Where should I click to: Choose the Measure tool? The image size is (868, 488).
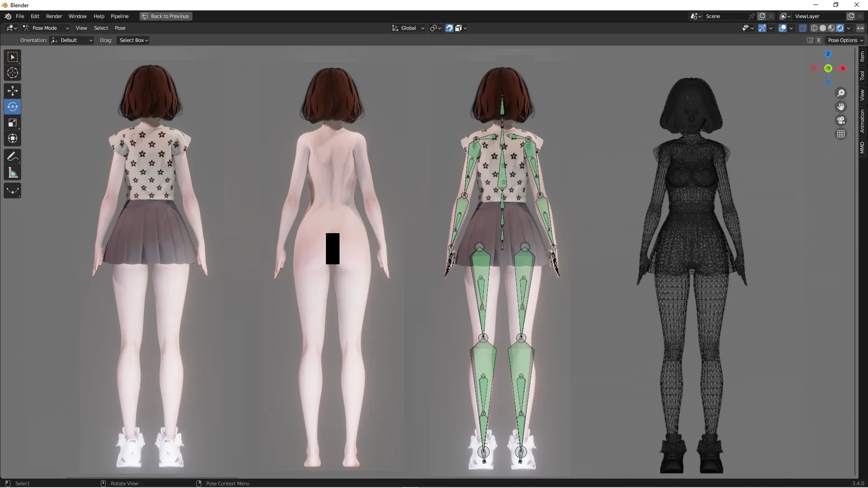13,173
